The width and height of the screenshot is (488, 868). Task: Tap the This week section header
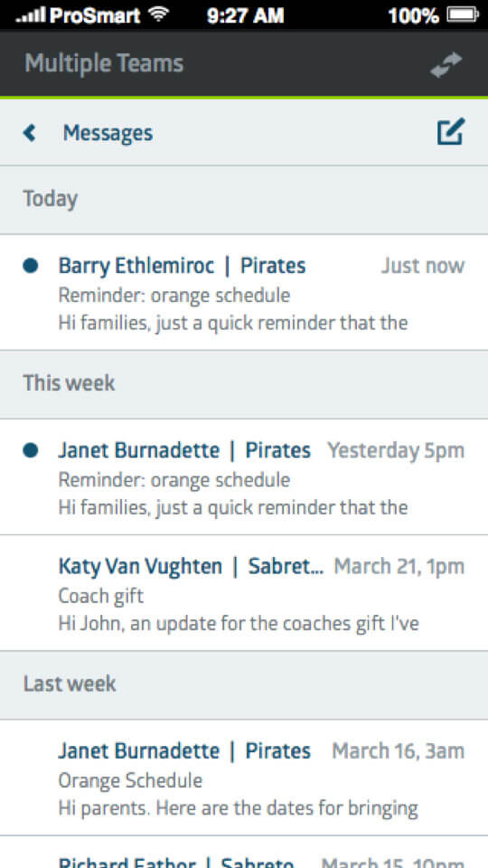244,385
